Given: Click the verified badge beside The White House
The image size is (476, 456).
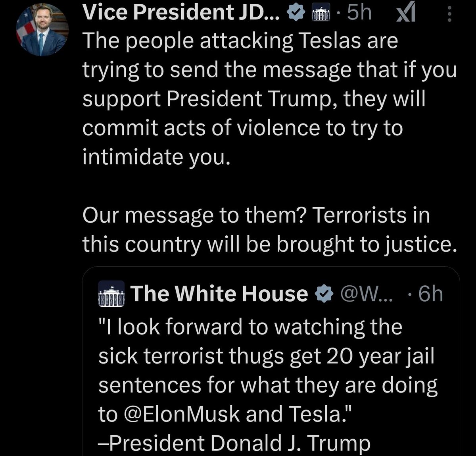Looking at the screenshot, I should (x=323, y=294).
